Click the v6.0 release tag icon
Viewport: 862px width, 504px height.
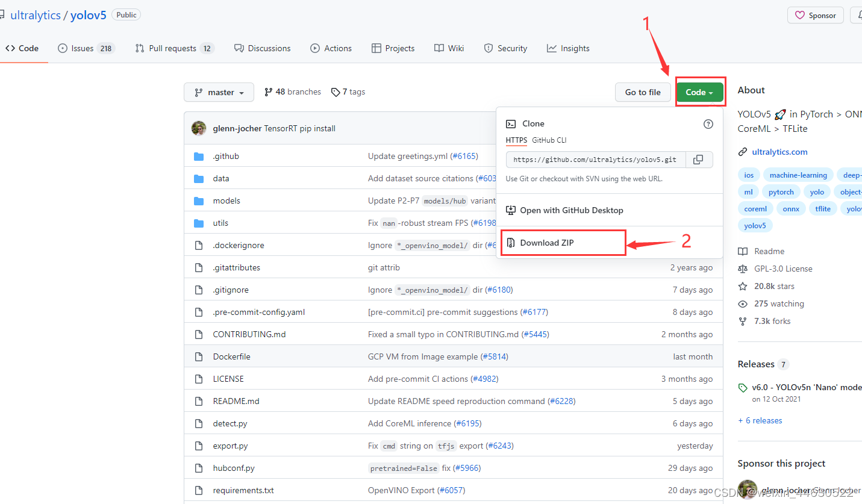point(743,388)
